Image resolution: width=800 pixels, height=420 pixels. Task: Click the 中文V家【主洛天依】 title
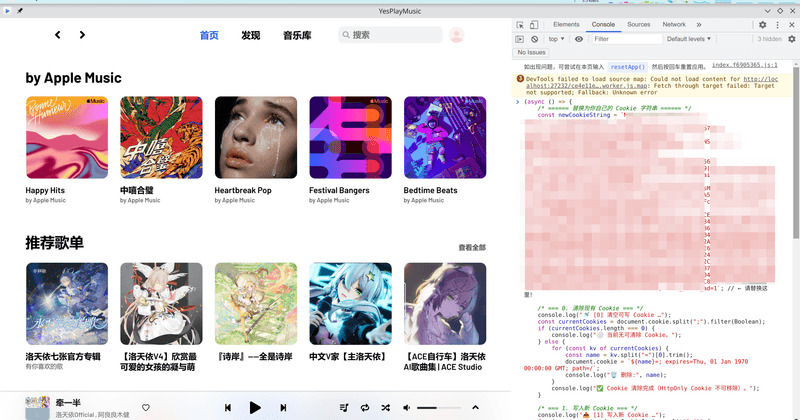click(347, 357)
